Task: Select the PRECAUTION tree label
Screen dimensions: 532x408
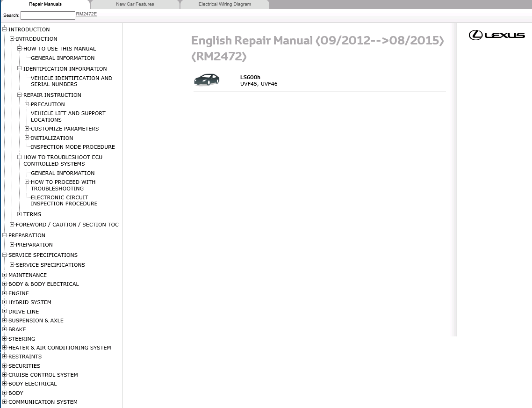Action: [x=48, y=104]
